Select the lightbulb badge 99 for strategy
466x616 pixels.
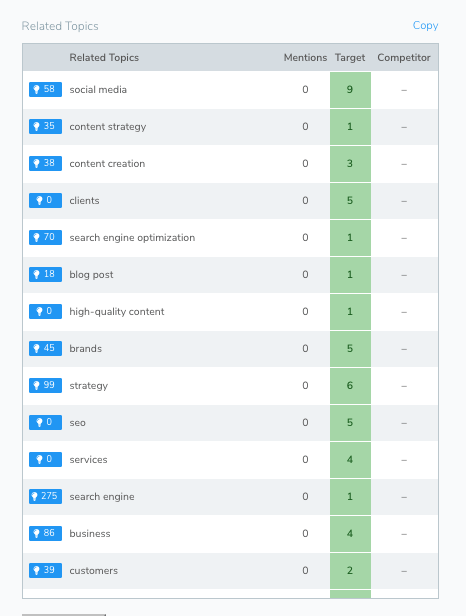pos(45,385)
